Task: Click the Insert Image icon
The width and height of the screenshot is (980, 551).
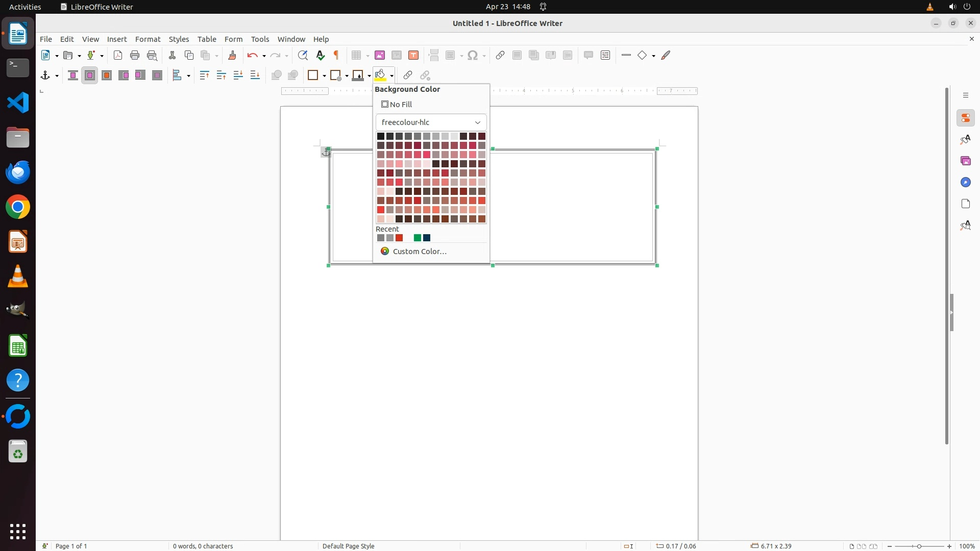Action: (x=380, y=56)
